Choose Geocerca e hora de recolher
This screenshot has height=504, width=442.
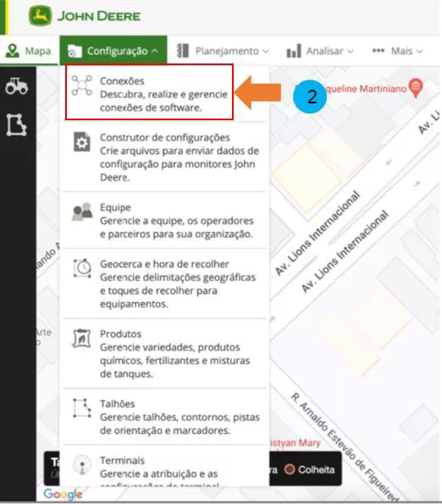point(164,284)
